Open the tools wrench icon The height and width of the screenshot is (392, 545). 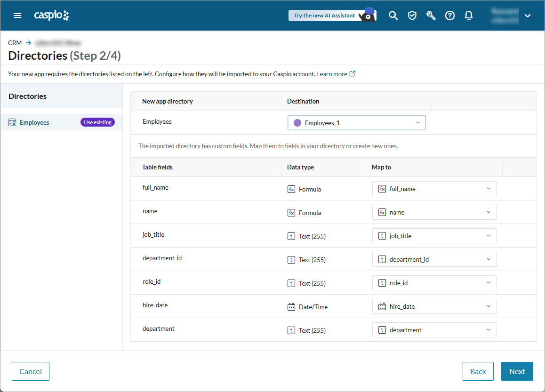point(431,15)
